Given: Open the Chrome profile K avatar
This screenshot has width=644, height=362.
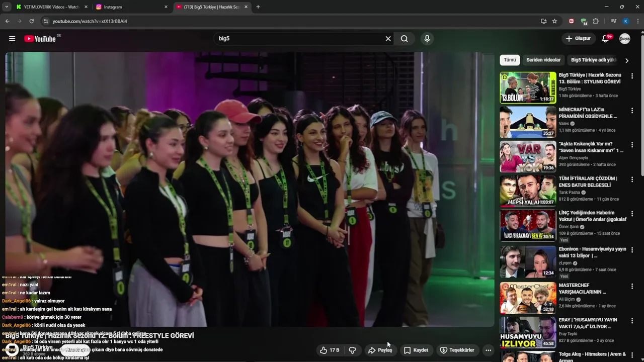Looking at the screenshot, I should pyautogui.click(x=625, y=21).
